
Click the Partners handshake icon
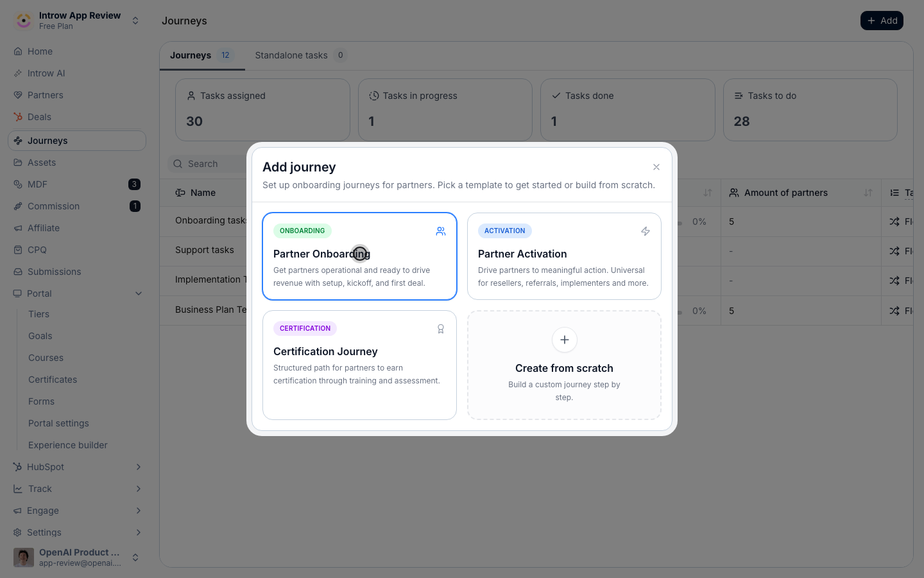(x=18, y=95)
